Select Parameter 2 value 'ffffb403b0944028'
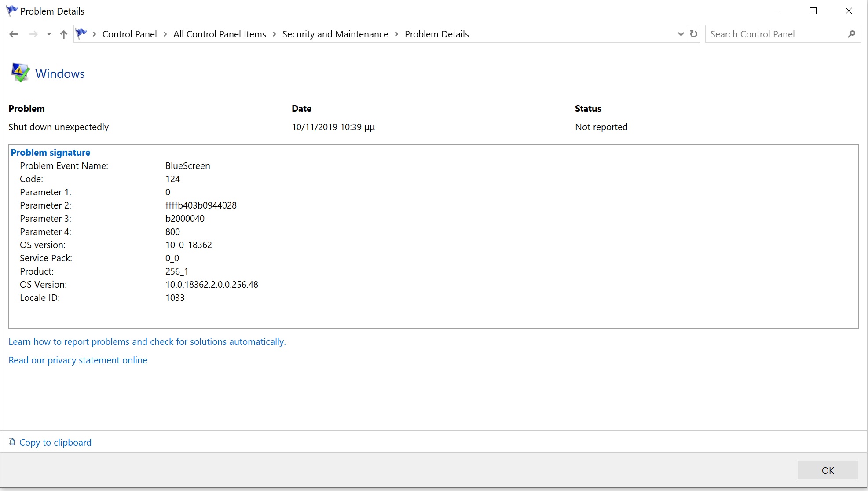The height and width of the screenshot is (491, 868). click(x=201, y=205)
